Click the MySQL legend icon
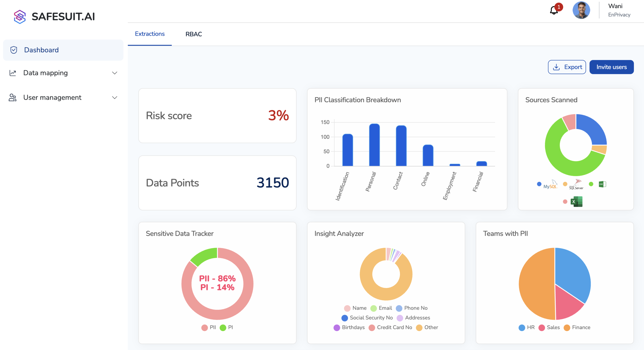 pyautogui.click(x=550, y=184)
